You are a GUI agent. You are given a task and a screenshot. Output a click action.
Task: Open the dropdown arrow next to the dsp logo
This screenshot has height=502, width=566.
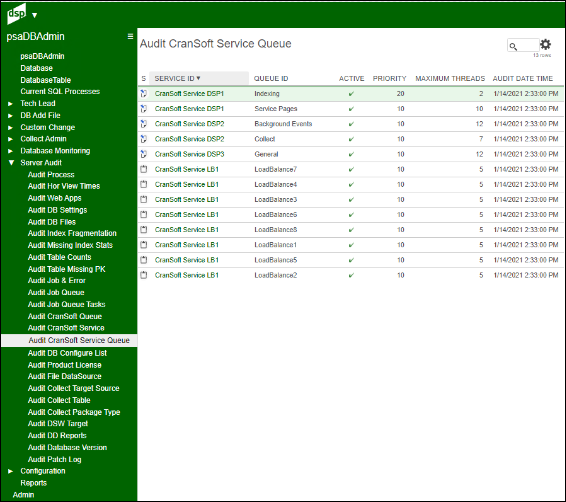point(34,15)
